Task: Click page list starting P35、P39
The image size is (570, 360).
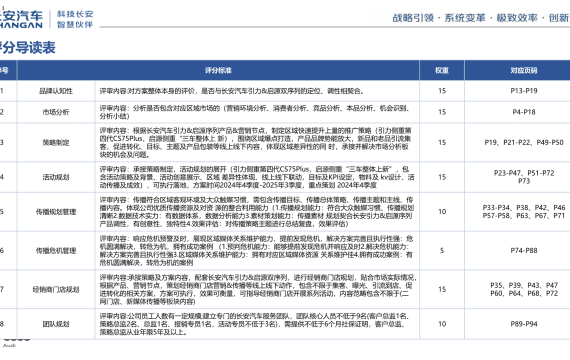Action: (x=524, y=289)
